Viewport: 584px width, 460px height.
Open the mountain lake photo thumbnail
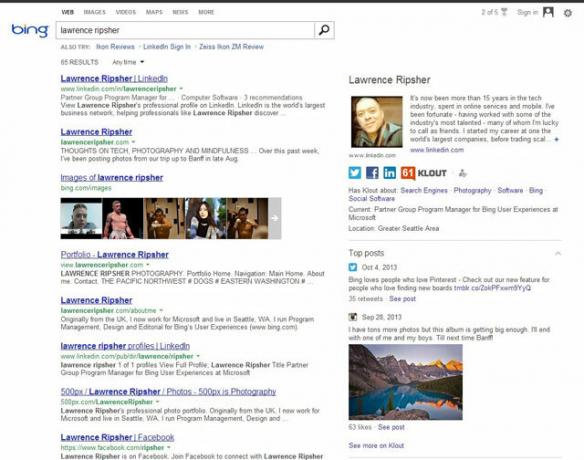(406, 382)
